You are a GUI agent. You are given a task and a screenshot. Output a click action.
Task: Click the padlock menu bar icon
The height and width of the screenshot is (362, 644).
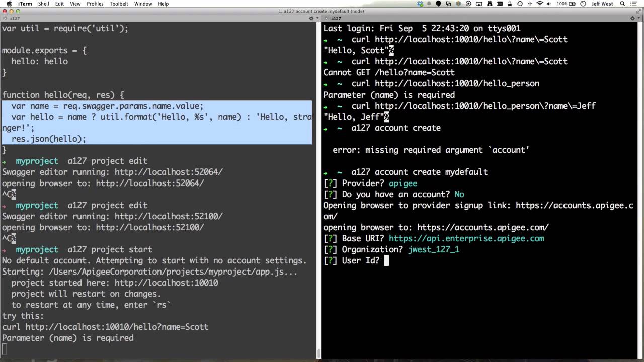pos(510,4)
